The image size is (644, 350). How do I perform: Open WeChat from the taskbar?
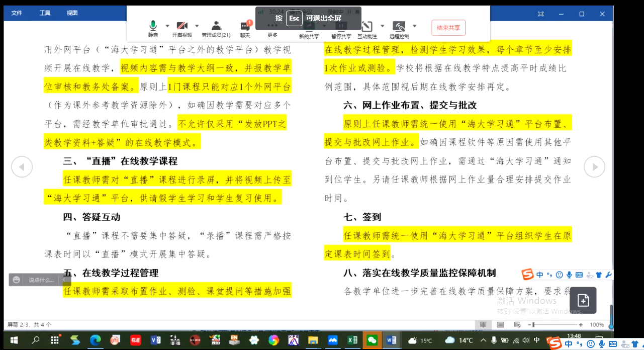pos(372,340)
